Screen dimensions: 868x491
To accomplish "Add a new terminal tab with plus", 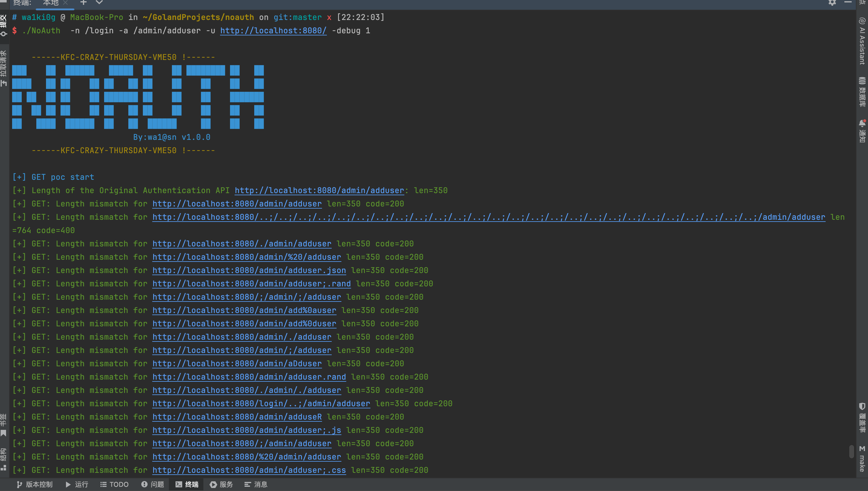I will click(x=83, y=3).
